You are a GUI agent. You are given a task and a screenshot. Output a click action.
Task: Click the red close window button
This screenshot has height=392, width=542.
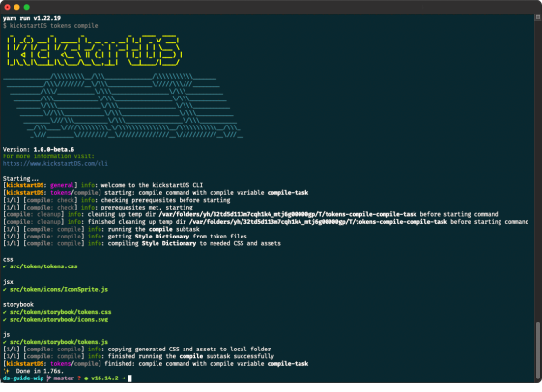click(8, 7)
